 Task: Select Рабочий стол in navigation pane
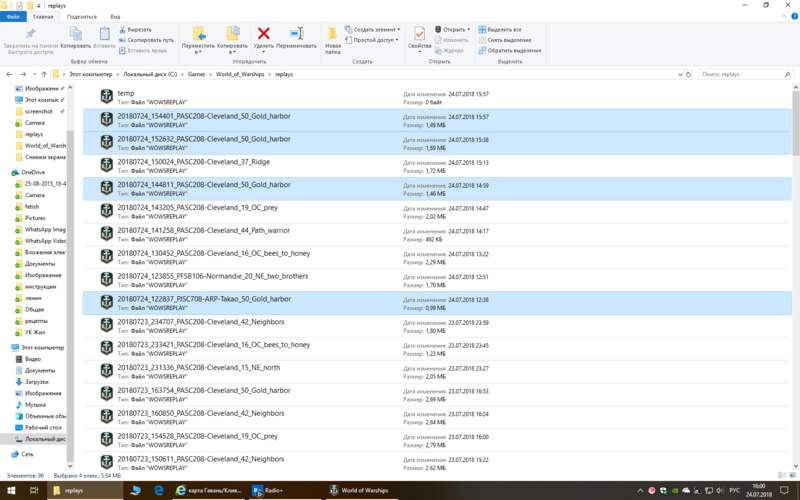coord(43,428)
